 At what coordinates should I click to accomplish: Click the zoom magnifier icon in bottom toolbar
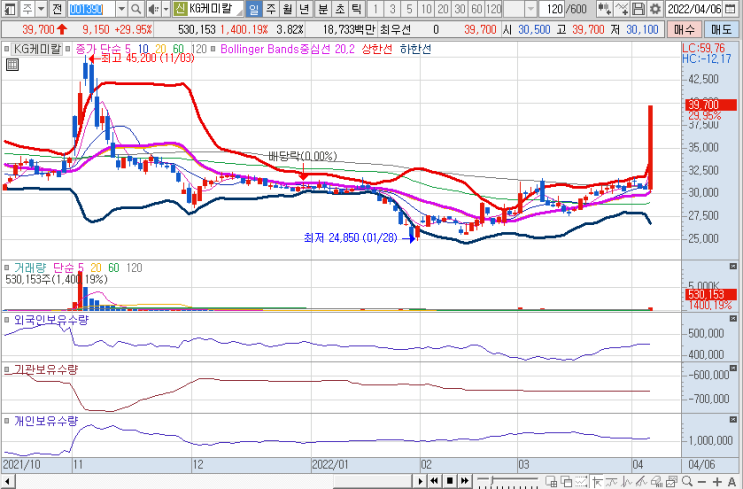[687, 481]
